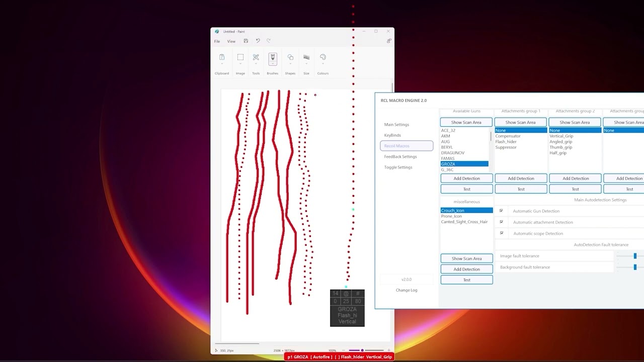Expand the Shapes dropdown arrow
The width and height of the screenshot is (644, 362).
point(290,64)
